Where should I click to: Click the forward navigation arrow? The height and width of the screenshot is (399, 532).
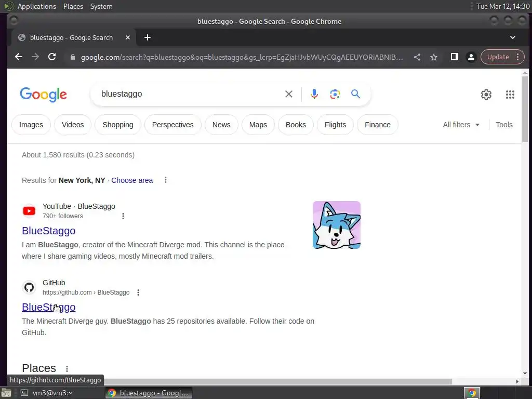tap(35, 57)
